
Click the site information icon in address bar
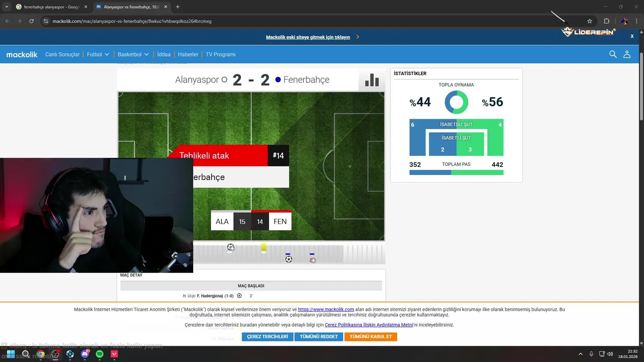(x=46, y=21)
